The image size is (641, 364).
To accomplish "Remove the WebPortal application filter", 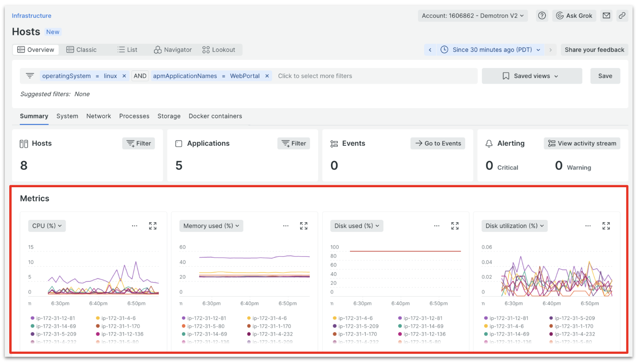I will coord(267,76).
